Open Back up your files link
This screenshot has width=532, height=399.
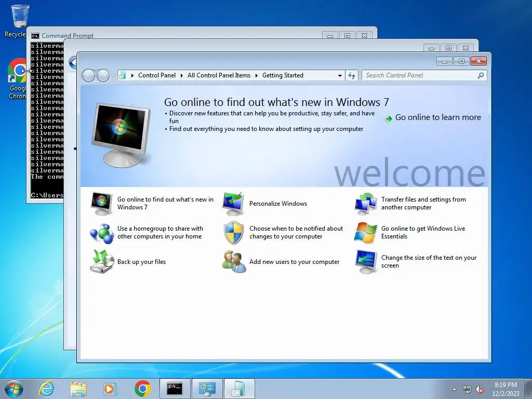(x=141, y=262)
